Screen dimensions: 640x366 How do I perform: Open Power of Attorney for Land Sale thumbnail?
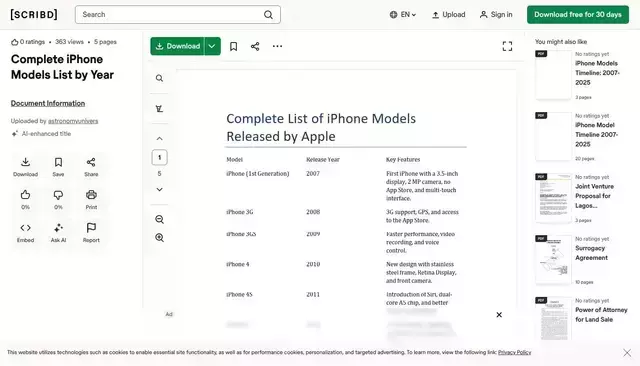[x=553, y=318]
